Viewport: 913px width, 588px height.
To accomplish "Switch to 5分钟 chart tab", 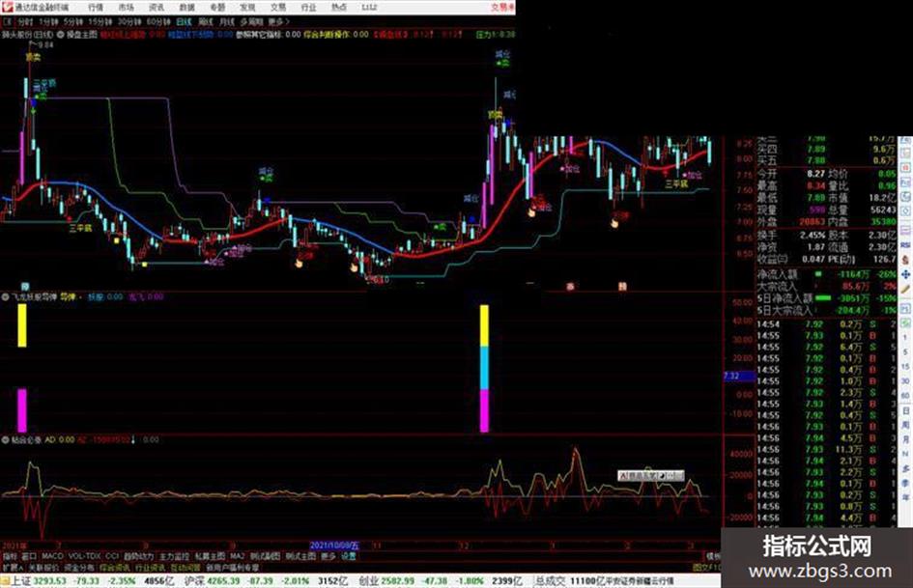I will (72, 22).
